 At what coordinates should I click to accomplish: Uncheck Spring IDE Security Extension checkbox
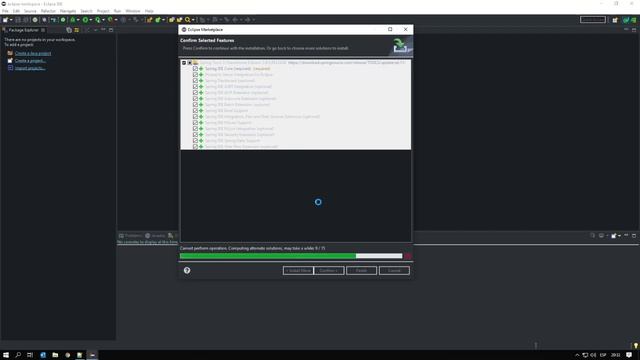tap(196, 134)
